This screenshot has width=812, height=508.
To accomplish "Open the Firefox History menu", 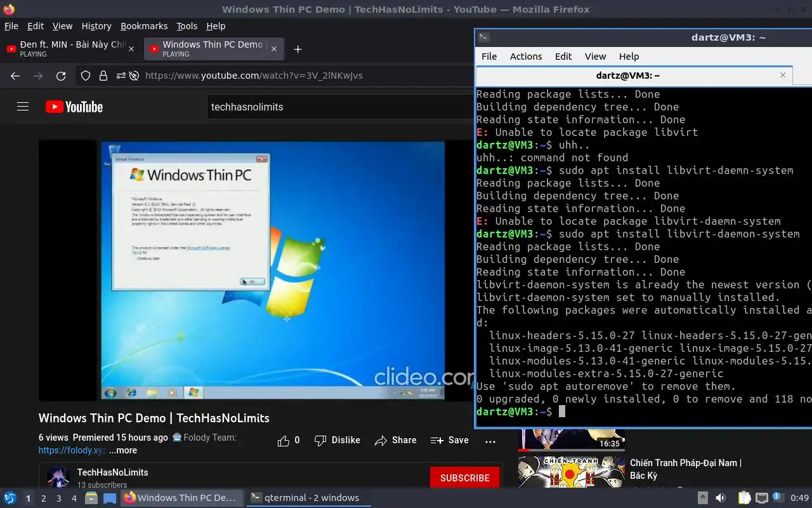I will coord(96,26).
